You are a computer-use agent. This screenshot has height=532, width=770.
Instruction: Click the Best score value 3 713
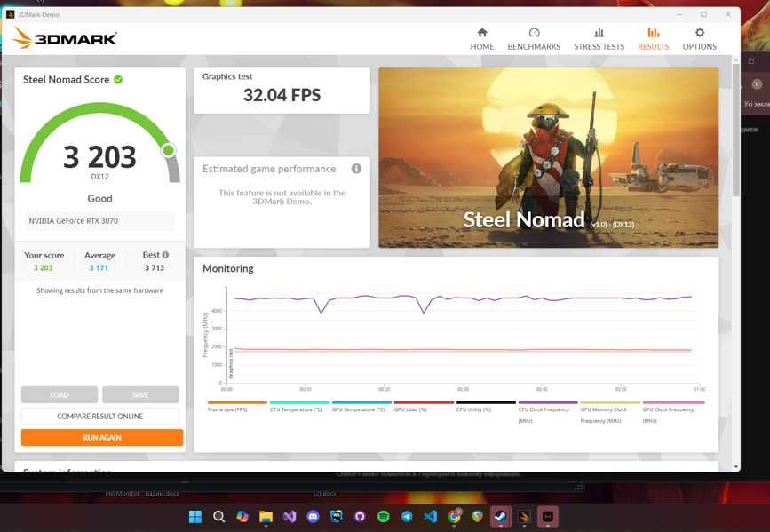(155, 267)
